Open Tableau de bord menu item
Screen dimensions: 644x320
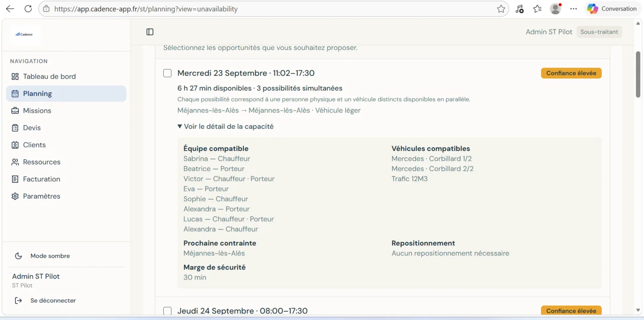[66, 76]
